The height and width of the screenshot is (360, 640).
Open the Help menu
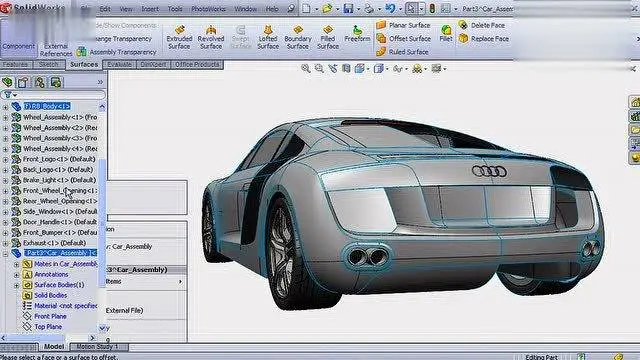pyautogui.click(x=272, y=9)
